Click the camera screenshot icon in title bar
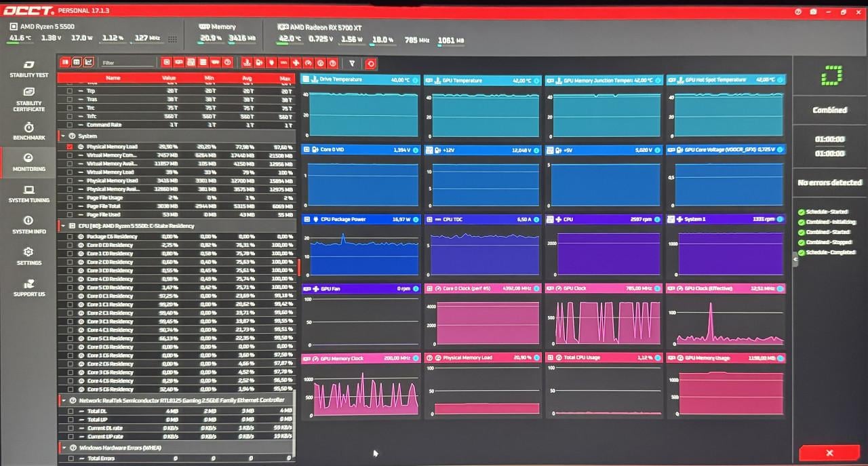 click(813, 12)
